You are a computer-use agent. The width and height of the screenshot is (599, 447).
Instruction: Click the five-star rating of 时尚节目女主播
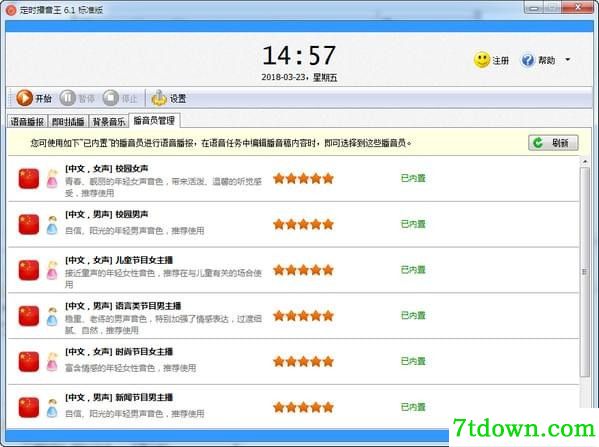click(303, 361)
